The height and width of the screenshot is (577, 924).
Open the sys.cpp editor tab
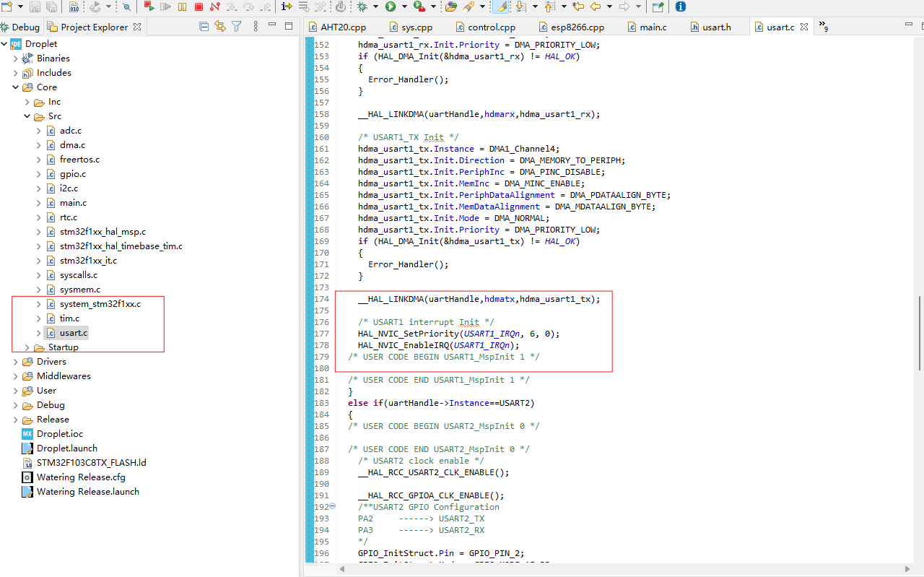(x=411, y=27)
